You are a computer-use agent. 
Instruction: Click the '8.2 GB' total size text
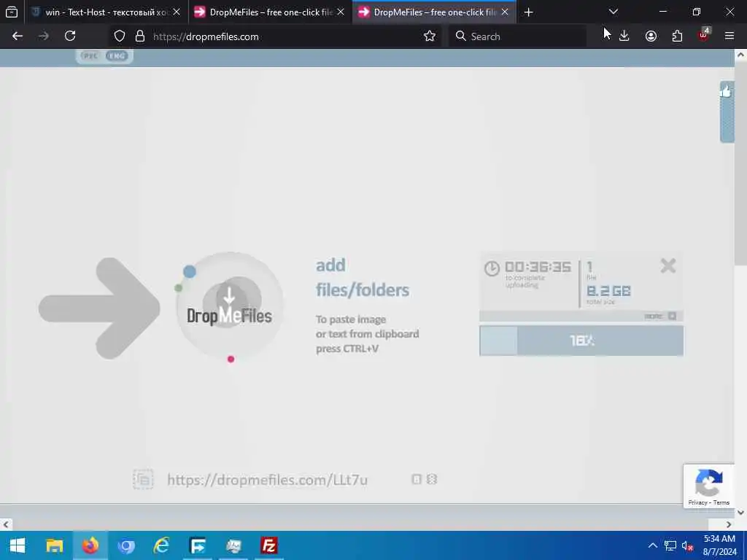coord(608,291)
